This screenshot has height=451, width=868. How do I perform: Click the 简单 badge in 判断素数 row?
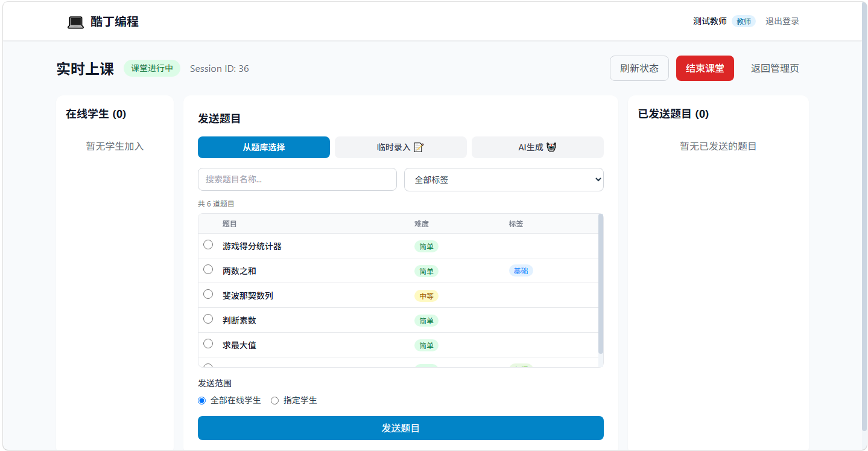click(426, 321)
